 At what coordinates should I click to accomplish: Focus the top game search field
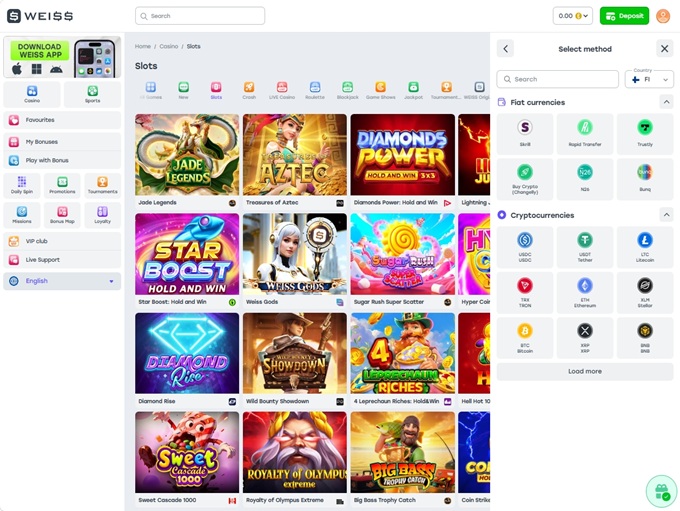point(200,16)
